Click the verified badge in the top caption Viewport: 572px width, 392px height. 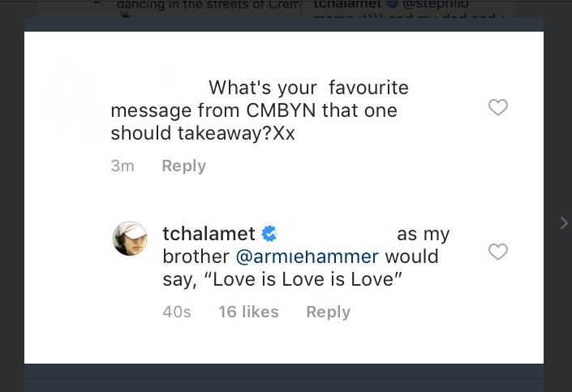[393, 5]
